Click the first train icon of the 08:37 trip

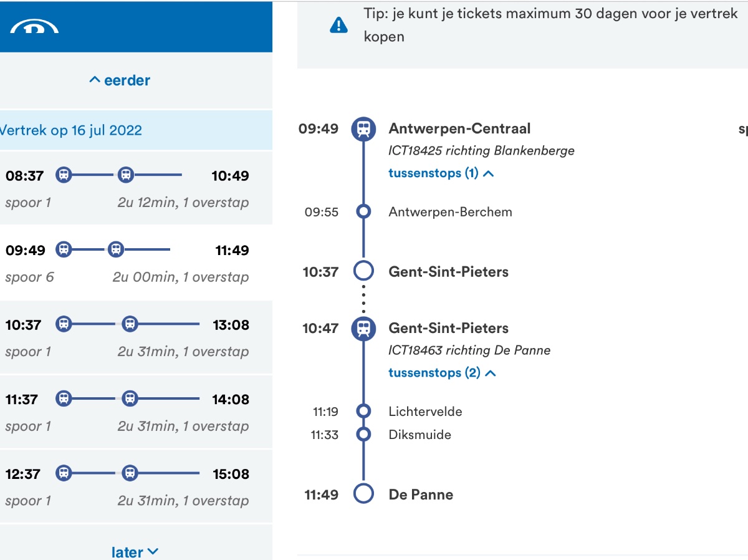(x=64, y=175)
